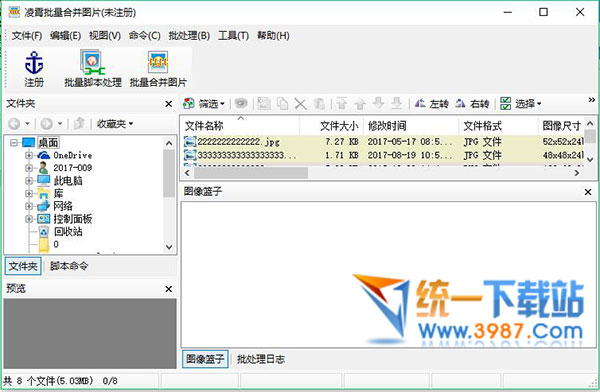Close the 图像篮子 panel
This screenshot has width=600, height=392.
pyautogui.click(x=588, y=192)
